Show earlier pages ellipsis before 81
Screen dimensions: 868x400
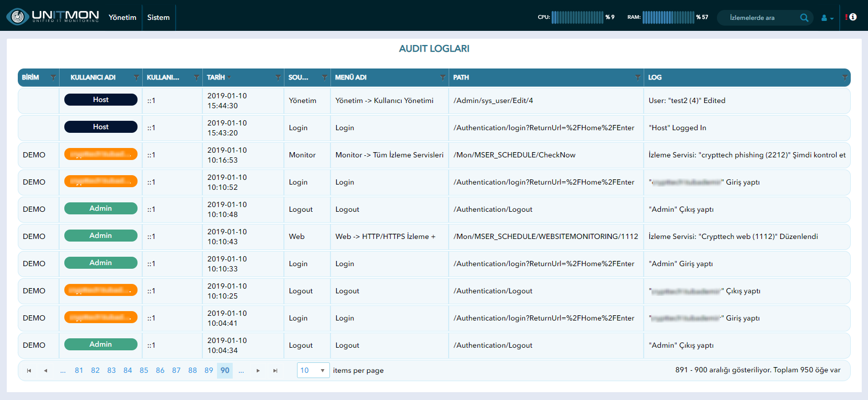[63, 370]
